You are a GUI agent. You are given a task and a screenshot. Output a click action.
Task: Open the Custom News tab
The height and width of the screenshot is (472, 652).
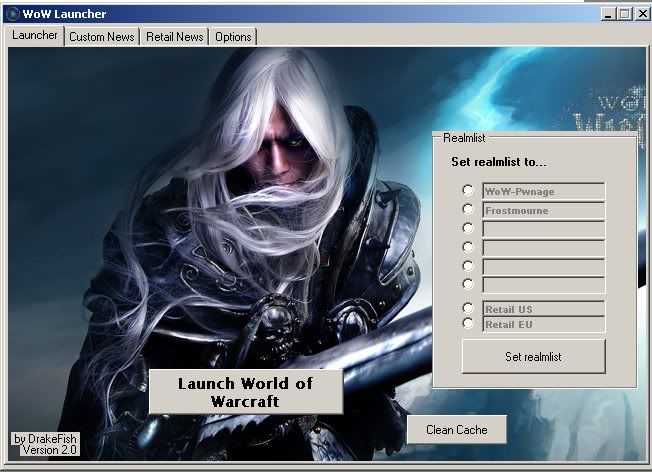click(x=101, y=37)
